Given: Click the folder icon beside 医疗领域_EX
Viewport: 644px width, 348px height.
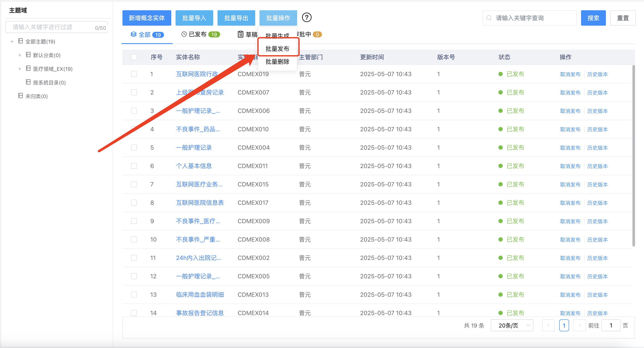Looking at the screenshot, I should coord(28,68).
